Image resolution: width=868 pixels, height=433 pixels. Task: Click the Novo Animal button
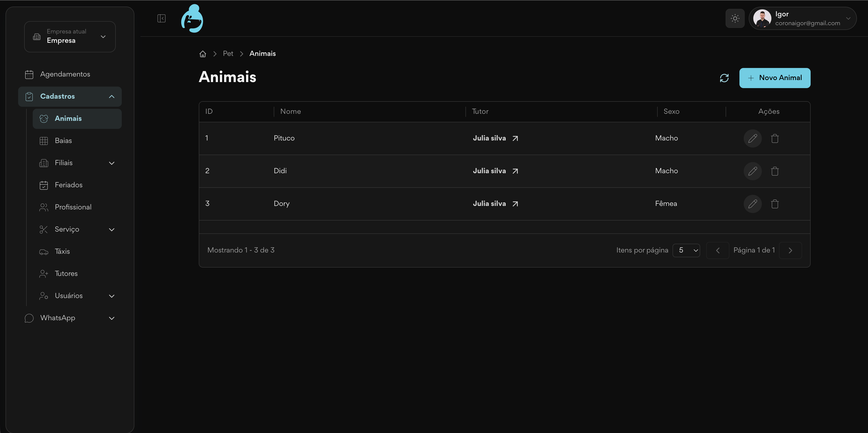pos(775,78)
